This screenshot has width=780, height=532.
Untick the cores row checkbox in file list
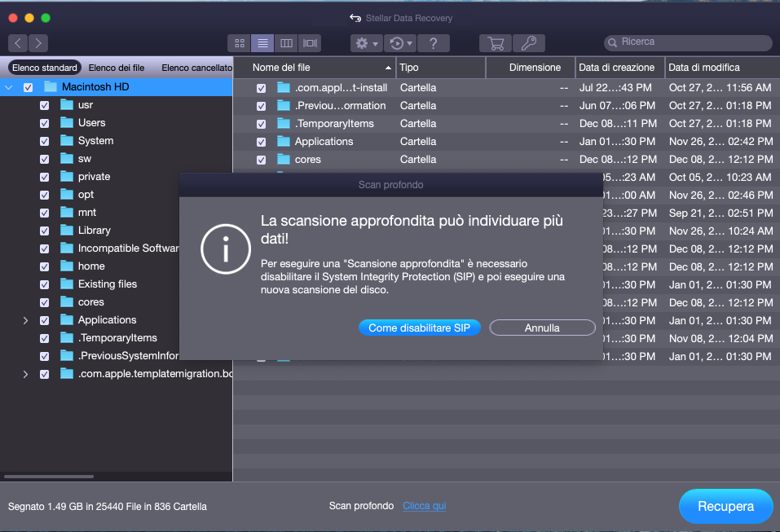[261, 160]
